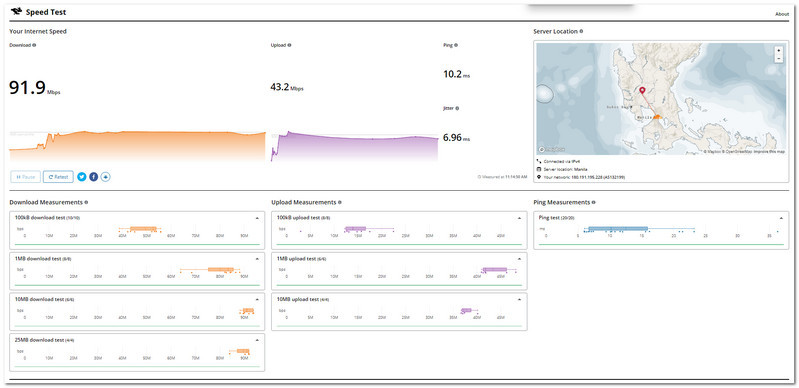Click the Speed Test page title
Screen dimensions: 799x388
click(46, 12)
